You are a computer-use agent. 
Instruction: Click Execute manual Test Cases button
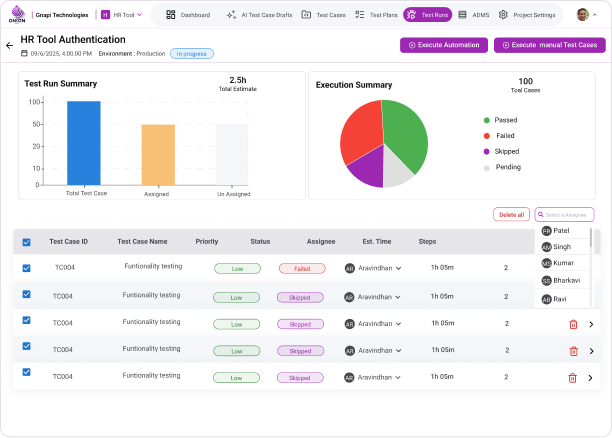(x=550, y=45)
